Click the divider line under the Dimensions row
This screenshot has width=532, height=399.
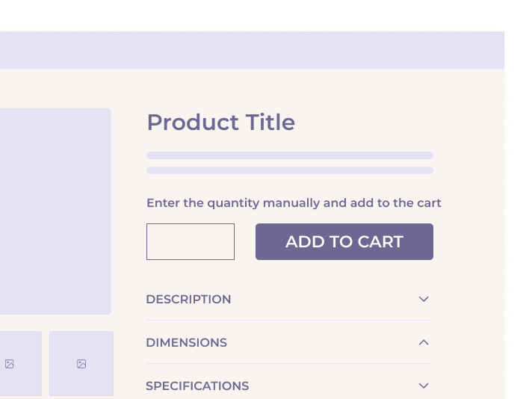tap(288, 364)
